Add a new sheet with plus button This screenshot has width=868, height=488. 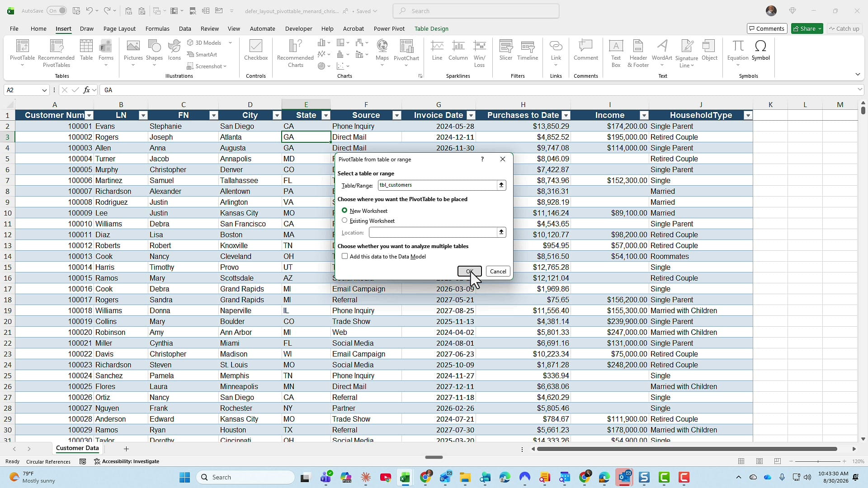point(126,449)
